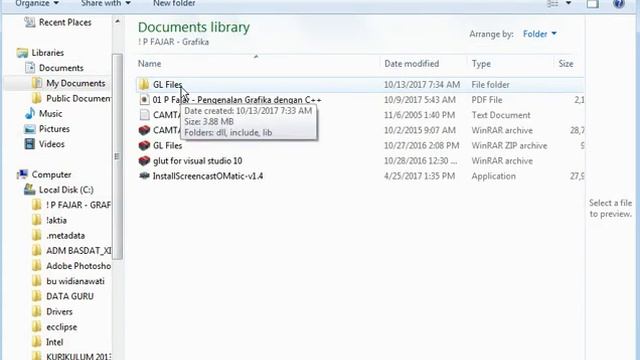Open the "! P FAJAR - GRAF" folder in the sidebar
This screenshot has height=360, width=640.
point(78,205)
